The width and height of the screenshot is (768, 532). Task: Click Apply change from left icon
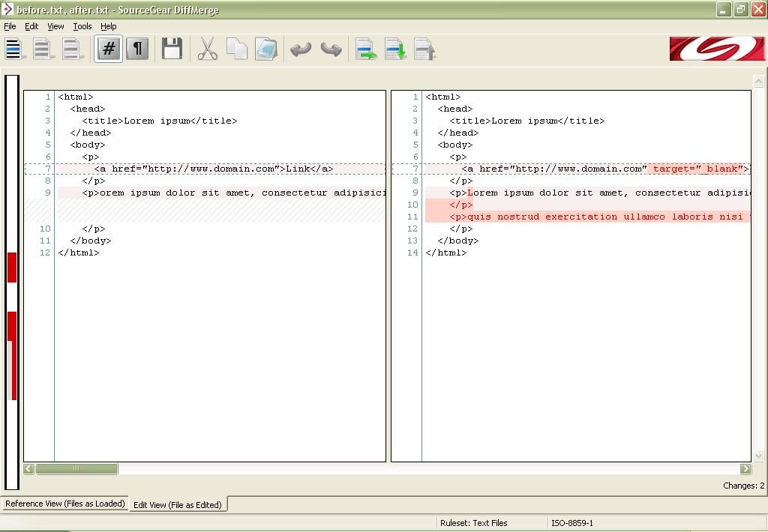[366, 49]
